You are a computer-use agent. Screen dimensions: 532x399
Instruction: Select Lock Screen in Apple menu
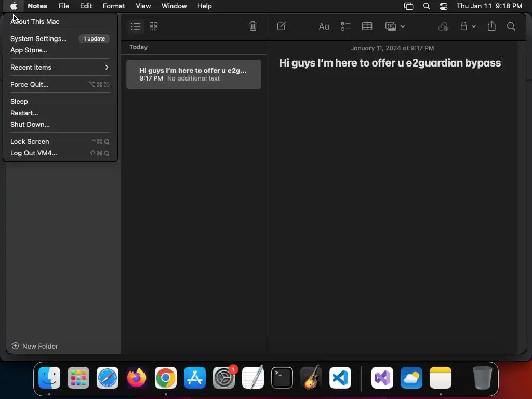tap(60, 141)
